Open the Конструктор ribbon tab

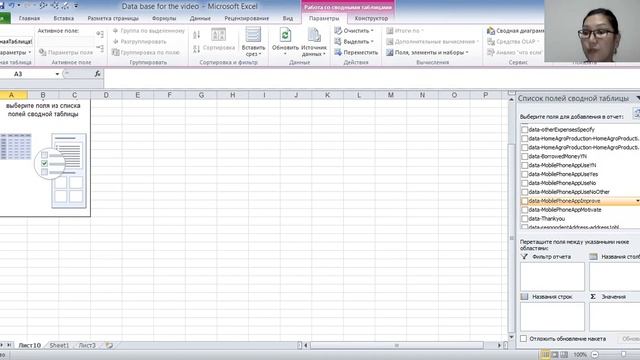(x=371, y=18)
